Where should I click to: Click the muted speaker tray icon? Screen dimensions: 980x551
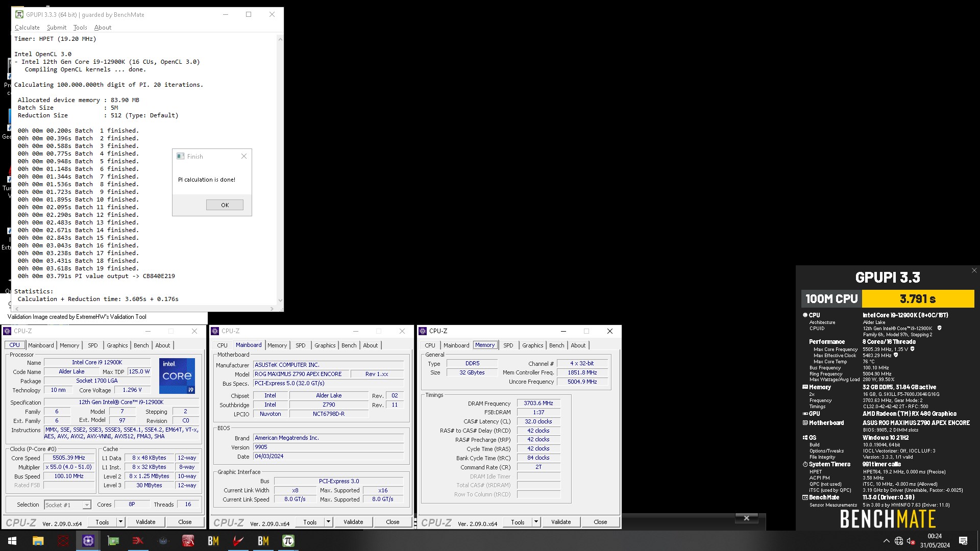(911, 541)
